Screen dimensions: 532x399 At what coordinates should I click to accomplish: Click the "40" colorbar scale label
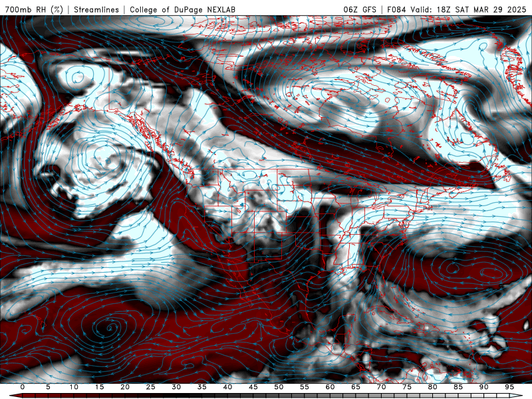pos(227,387)
